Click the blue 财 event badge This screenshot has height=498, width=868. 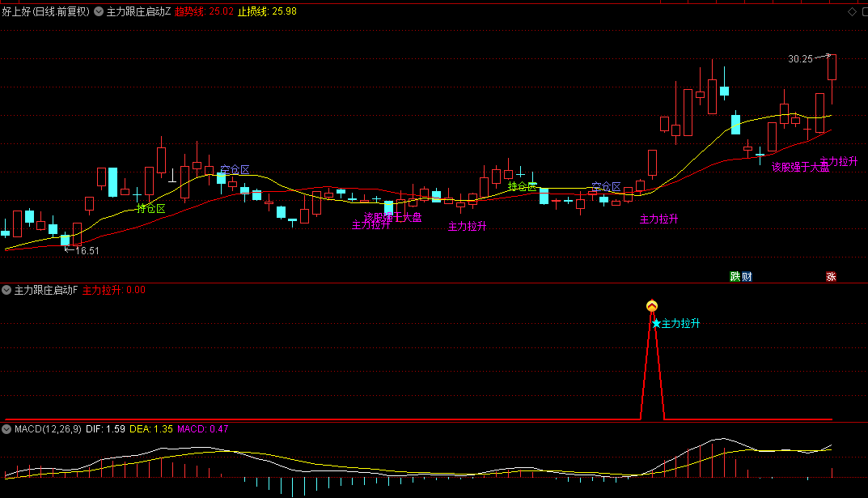(747, 276)
